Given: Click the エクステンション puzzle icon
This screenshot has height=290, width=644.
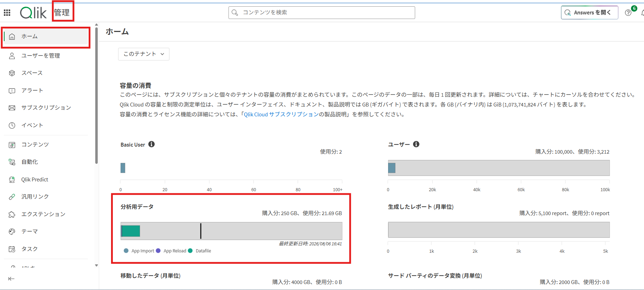Looking at the screenshot, I should pyautogui.click(x=12, y=214).
